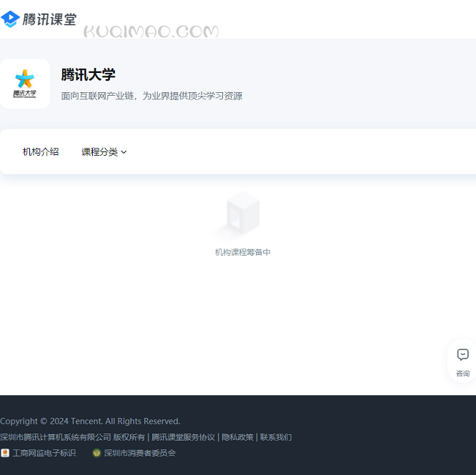Click the 腾讯大学 star logo thumbnail
Screen dimensions: 476x475
click(24, 84)
